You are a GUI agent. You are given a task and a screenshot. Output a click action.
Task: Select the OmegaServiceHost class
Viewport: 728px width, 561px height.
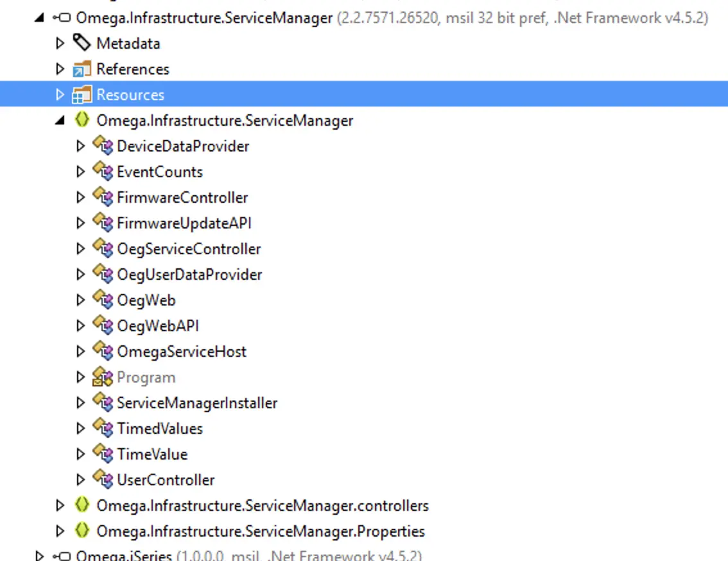(x=181, y=352)
